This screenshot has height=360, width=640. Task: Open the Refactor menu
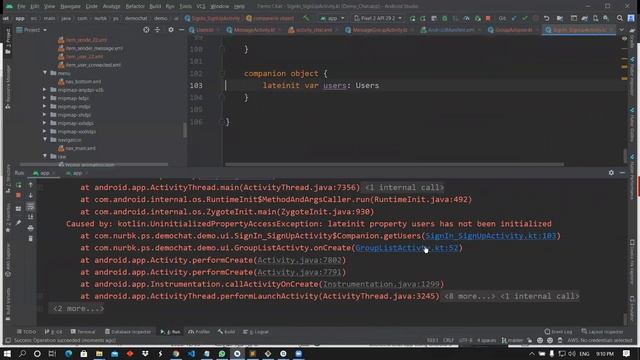pyautogui.click(x=135, y=6)
